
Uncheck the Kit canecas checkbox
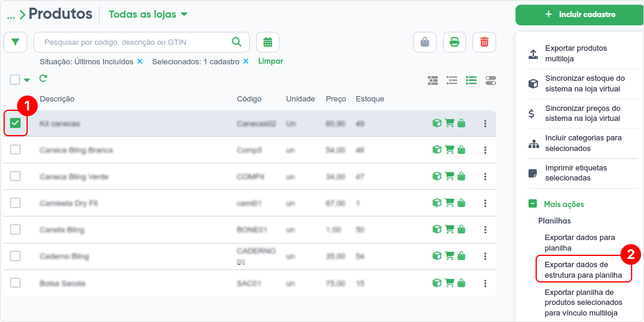pos(15,123)
